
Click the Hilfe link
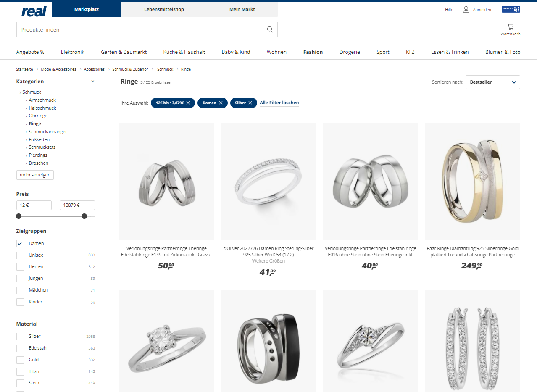point(449,10)
